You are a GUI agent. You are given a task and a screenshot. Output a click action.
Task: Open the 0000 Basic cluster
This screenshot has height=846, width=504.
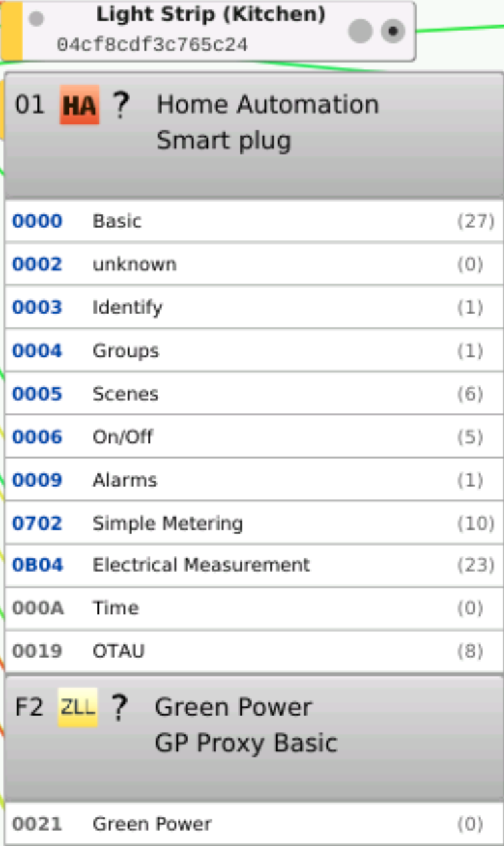pyautogui.click(x=254, y=221)
